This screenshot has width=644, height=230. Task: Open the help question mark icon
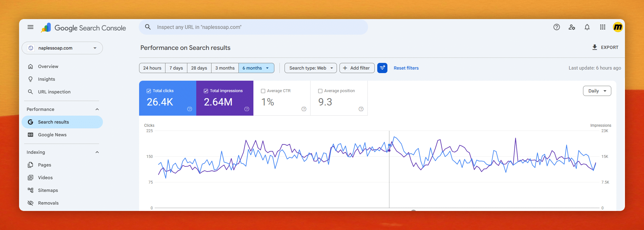tap(557, 27)
